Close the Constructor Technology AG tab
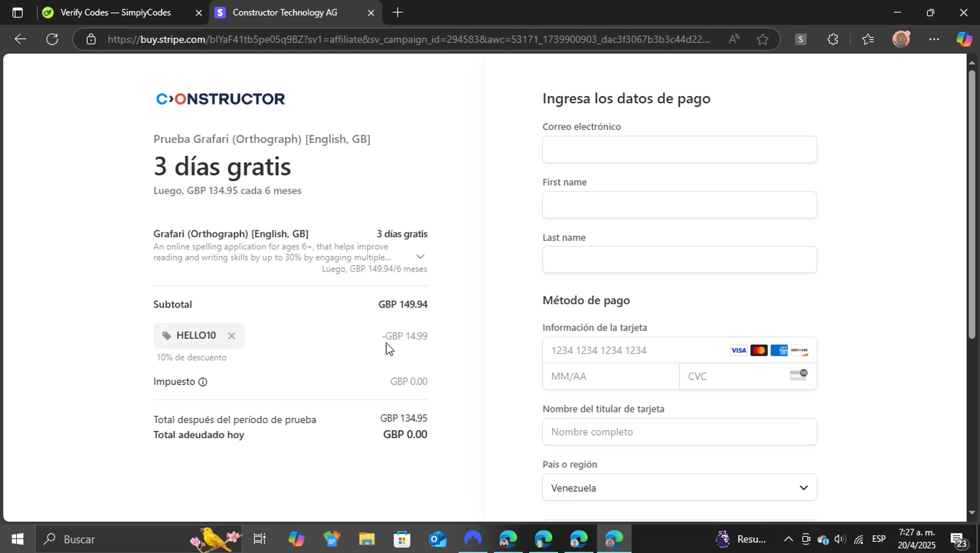 pyautogui.click(x=371, y=12)
